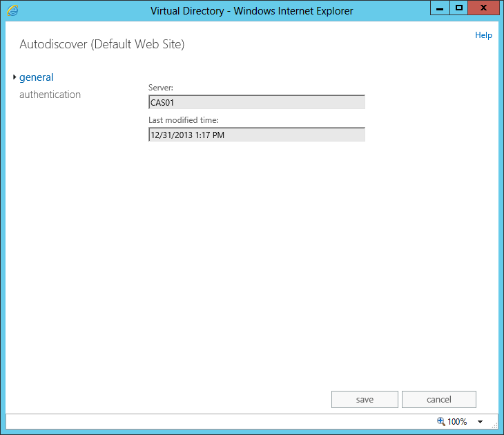Screen dimensions: 504x435
Task: Click the Server: label
Action: 160,88
